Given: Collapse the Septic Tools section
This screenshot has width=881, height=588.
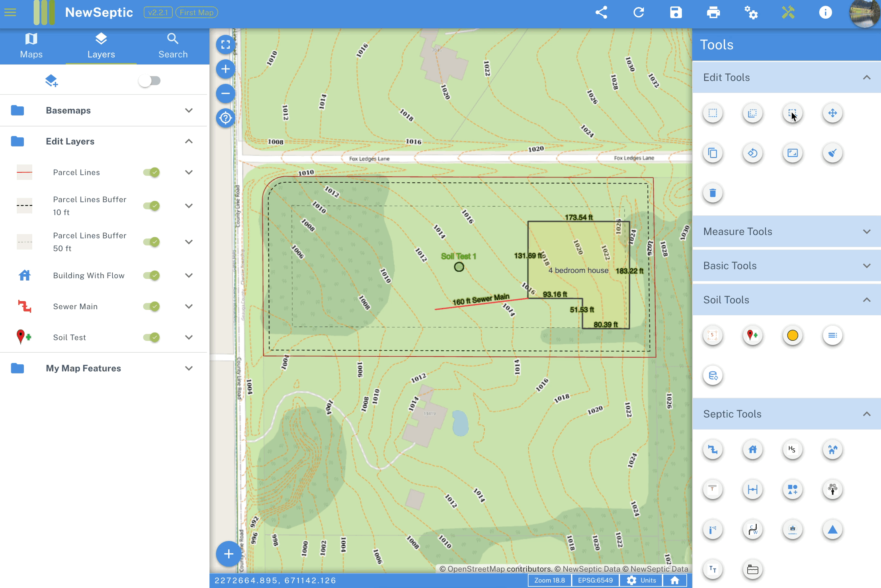Looking at the screenshot, I should pos(787,414).
